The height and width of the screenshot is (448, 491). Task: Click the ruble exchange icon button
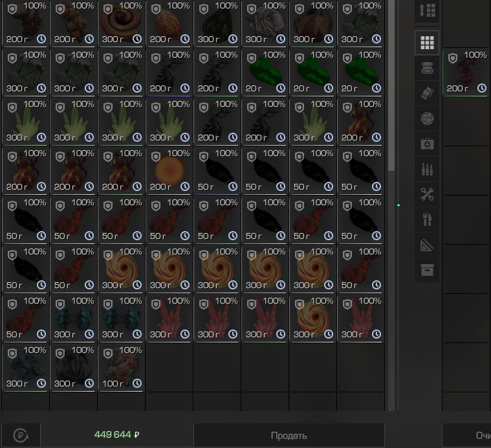[x=21, y=435]
